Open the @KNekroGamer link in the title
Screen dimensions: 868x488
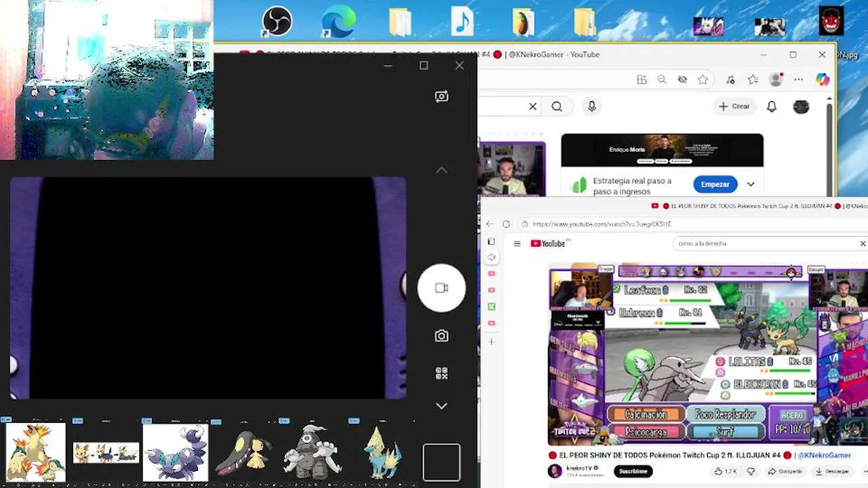coord(824,455)
